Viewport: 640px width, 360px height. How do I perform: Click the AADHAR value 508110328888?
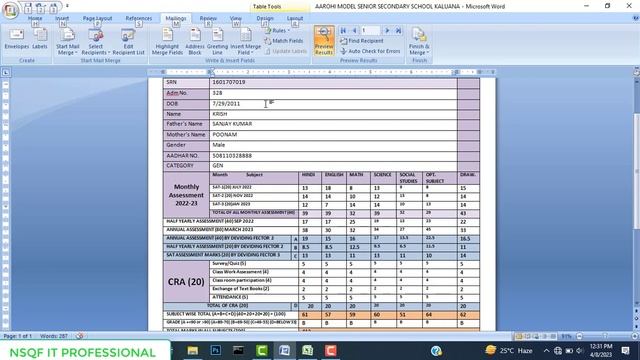click(x=232, y=156)
